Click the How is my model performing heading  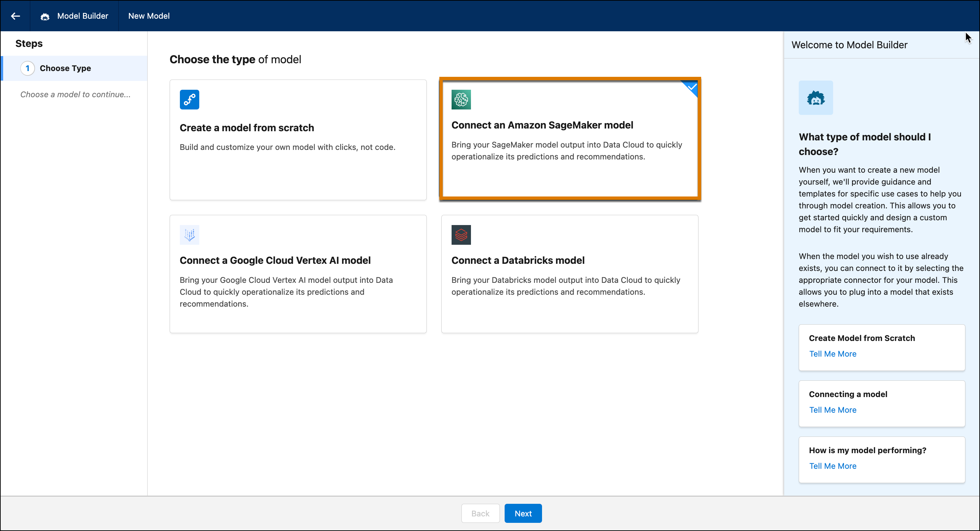tap(867, 450)
